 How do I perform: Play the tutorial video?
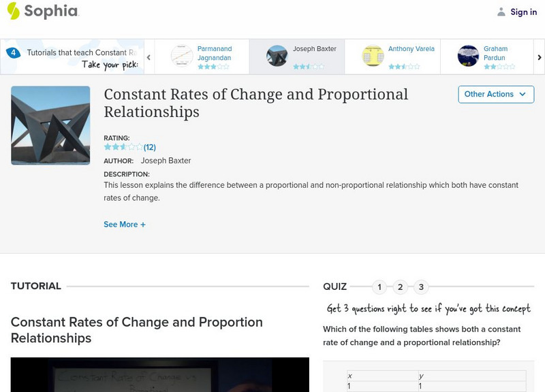[x=159, y=376]
